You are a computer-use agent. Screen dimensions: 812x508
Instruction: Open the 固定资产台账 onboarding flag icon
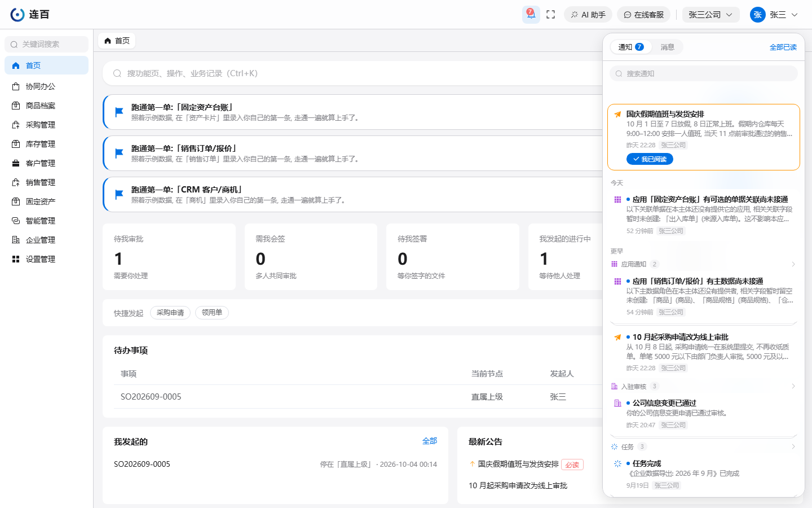(119, 112)
